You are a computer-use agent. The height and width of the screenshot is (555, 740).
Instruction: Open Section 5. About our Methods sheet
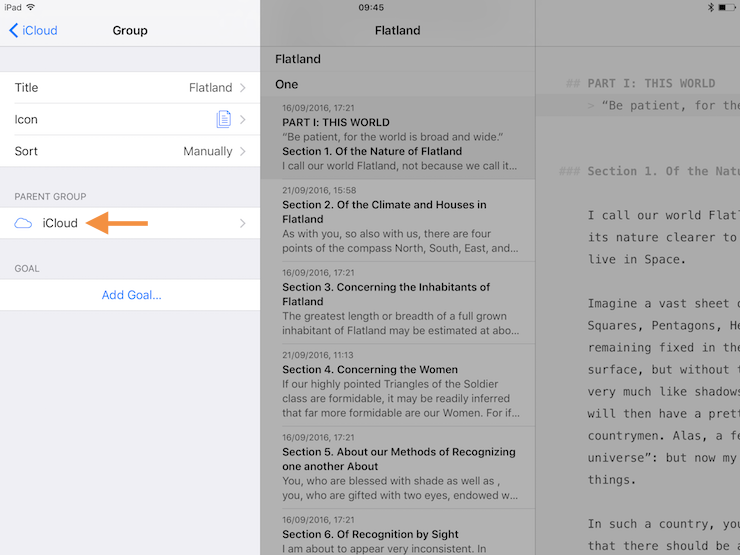coord(397,468)
